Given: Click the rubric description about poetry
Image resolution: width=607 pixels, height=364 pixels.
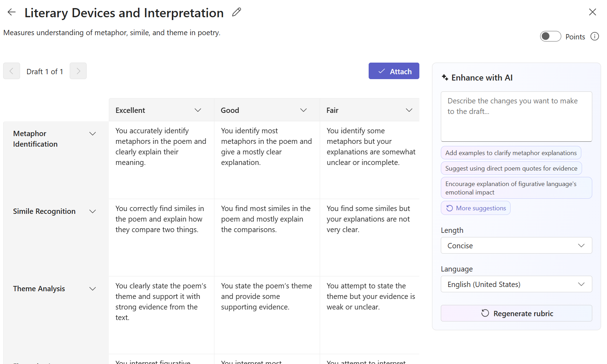Looking at the screenshot, I should click(x=112, y=33).
